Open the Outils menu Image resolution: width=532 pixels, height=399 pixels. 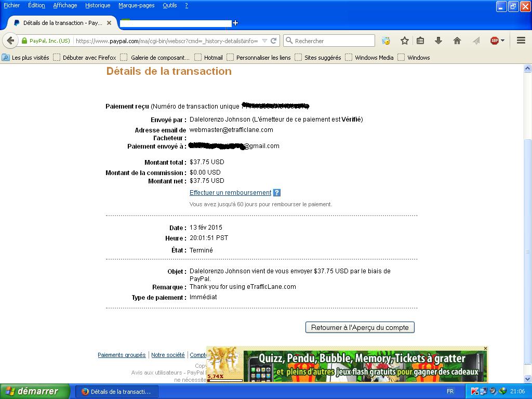170,5
